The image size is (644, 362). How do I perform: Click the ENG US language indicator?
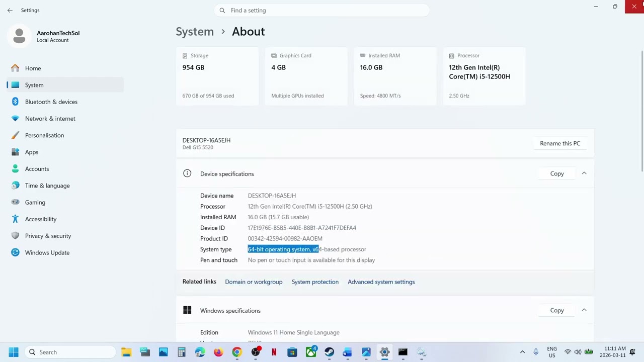(552, 352)
